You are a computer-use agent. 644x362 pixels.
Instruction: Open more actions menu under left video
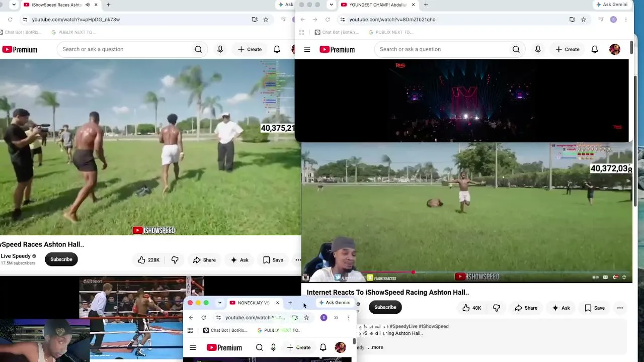298,260
